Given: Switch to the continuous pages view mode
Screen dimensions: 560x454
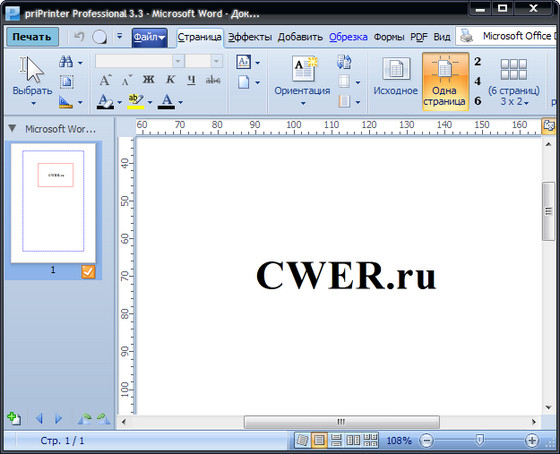Looking at the screenshot, I should 336,440.
